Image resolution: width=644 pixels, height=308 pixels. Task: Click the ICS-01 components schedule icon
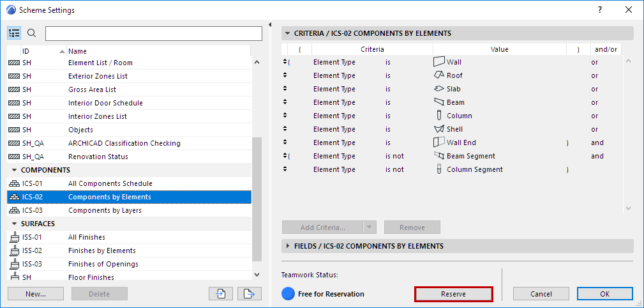(x=14, y=183)
